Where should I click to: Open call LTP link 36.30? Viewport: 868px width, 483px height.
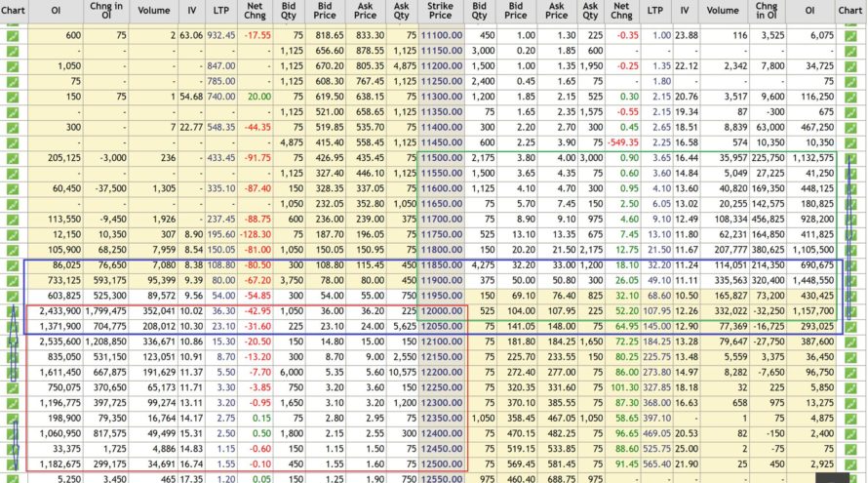tap(224, 311)
